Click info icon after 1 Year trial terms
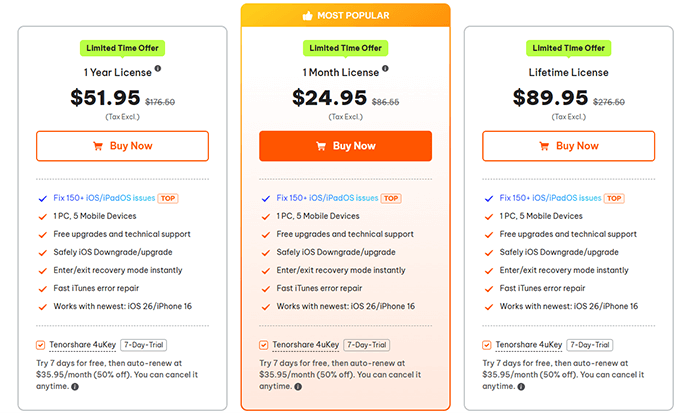Screen dimensions: 700x413 [74, 387]
